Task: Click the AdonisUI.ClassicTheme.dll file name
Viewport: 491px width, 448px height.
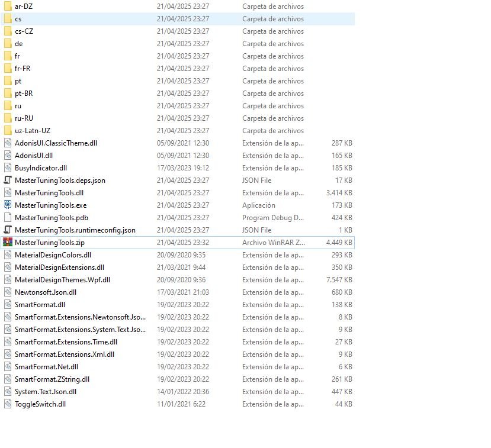Action: click(56, 143)
